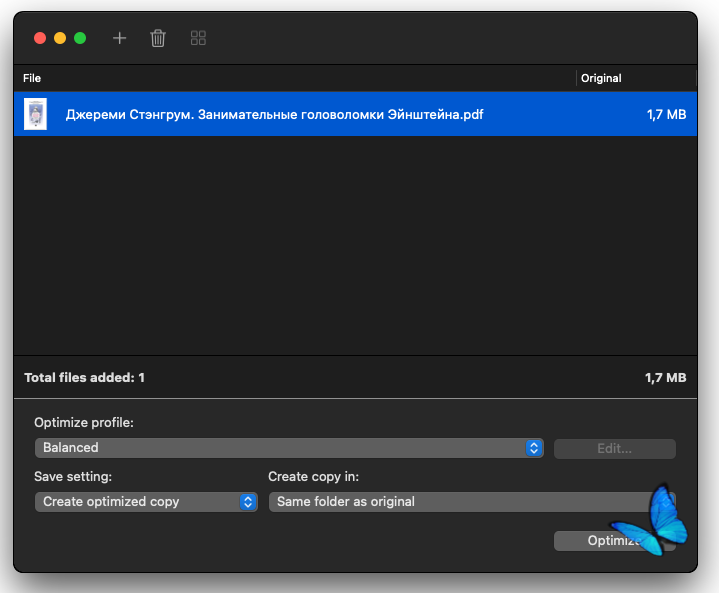Open the Optimize profile dropdown showing Balanced
The image size is (719, 593).
288,448
